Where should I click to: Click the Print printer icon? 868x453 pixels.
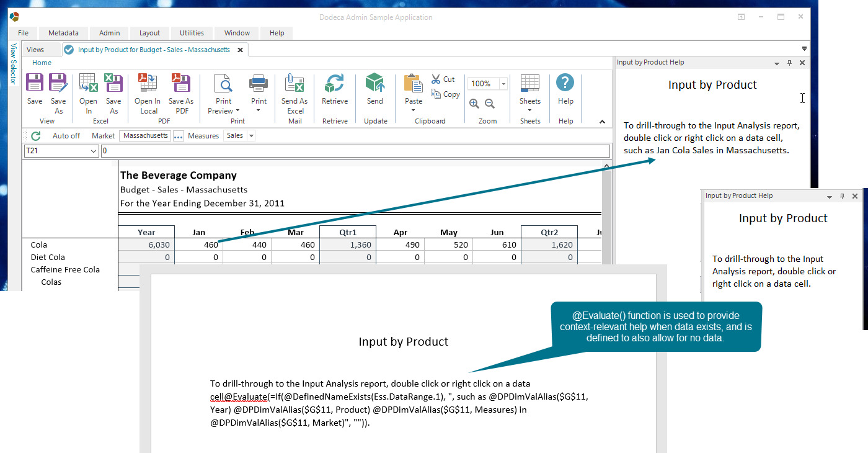coord(259,83)
